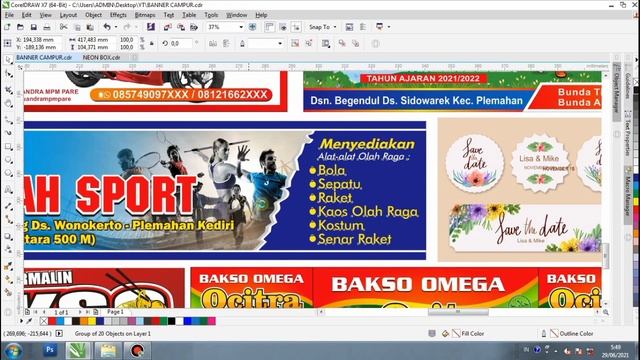640x360 pixels.
Task: Create a new document with New icon
Action: [x=7, y=27]
